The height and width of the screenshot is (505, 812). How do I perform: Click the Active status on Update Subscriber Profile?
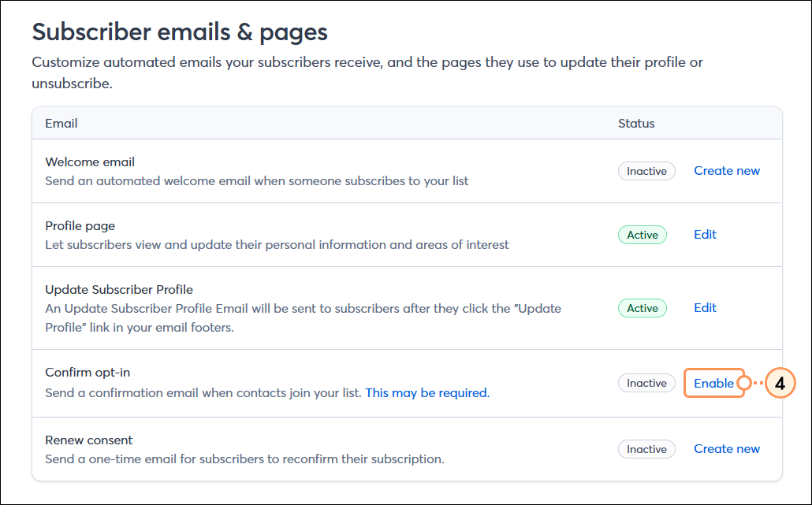[642, 307]
